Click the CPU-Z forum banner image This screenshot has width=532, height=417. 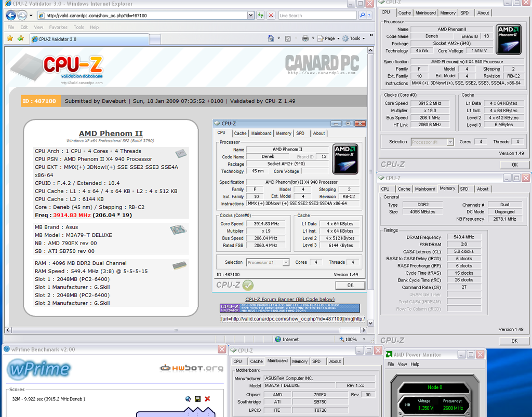point(290,308)
